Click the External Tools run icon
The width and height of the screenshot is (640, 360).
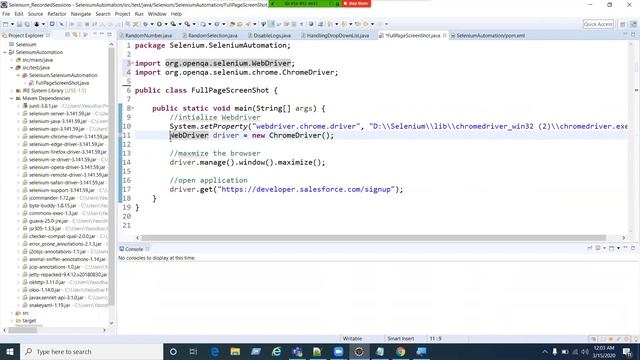click(x=187, y=24)
